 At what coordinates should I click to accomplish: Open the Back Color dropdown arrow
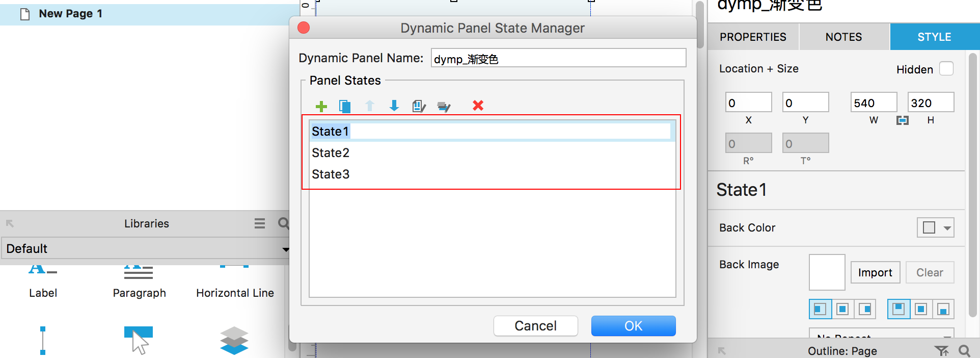tap(947, 228)
